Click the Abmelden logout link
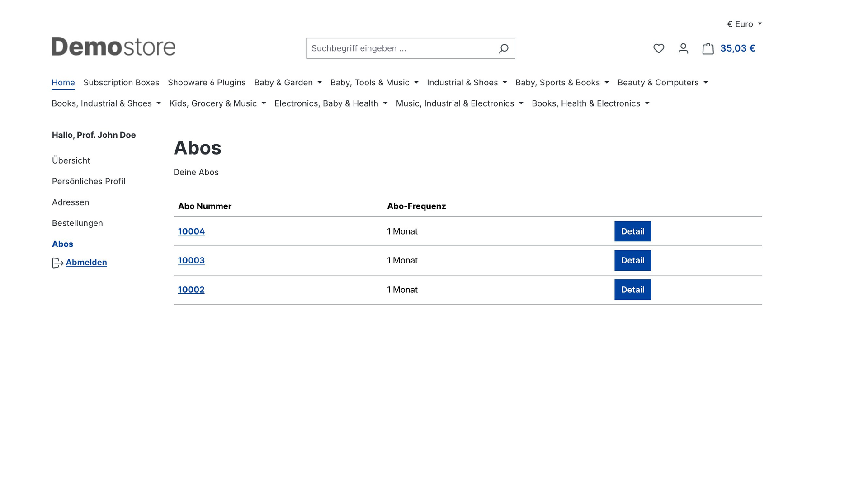Viewport: 868px width, 488px height. click(86, 263)
